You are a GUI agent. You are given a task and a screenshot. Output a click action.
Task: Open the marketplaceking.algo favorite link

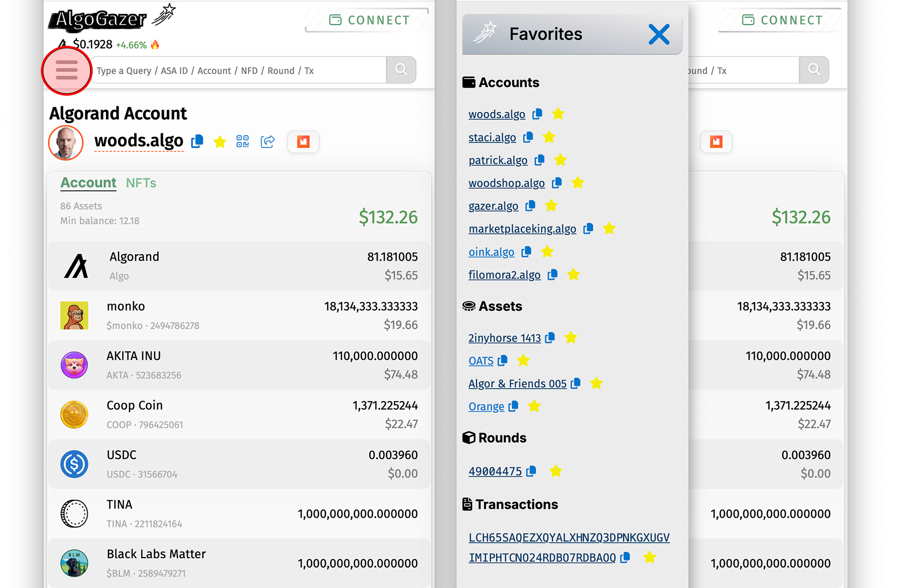[522, 229]
